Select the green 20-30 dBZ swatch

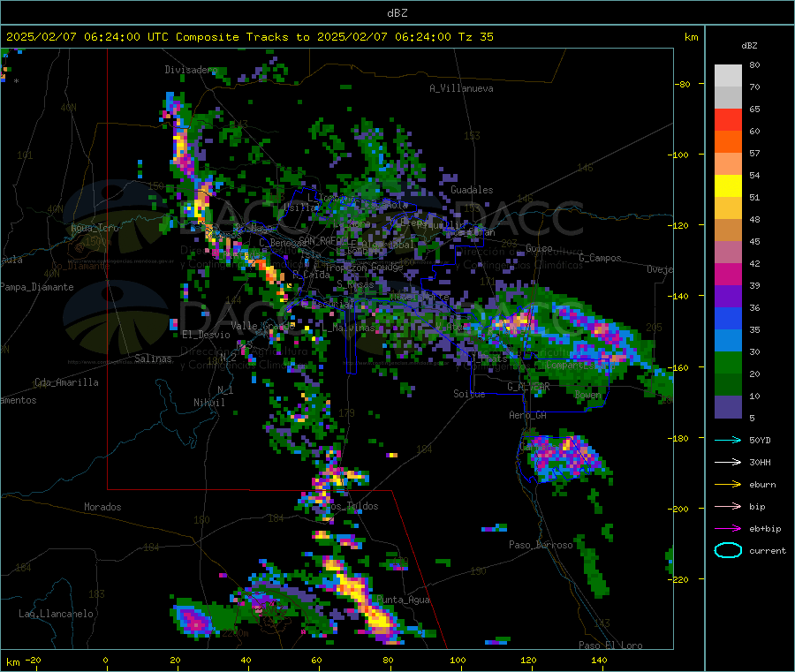click(x=728, y=363)
